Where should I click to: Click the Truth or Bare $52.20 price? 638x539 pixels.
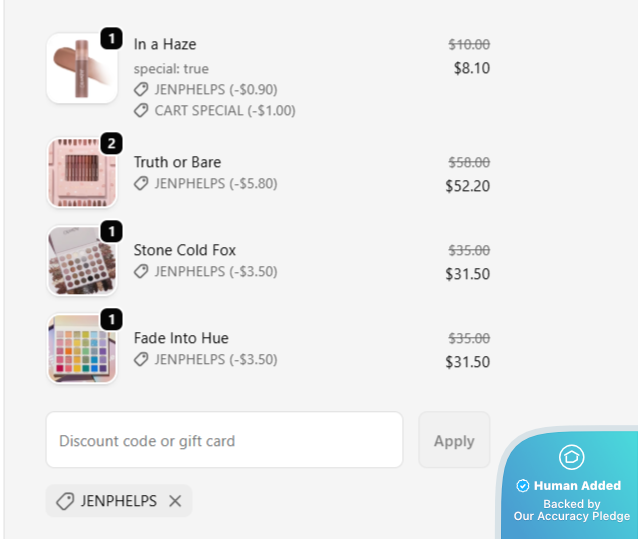(x=468, y=185)
